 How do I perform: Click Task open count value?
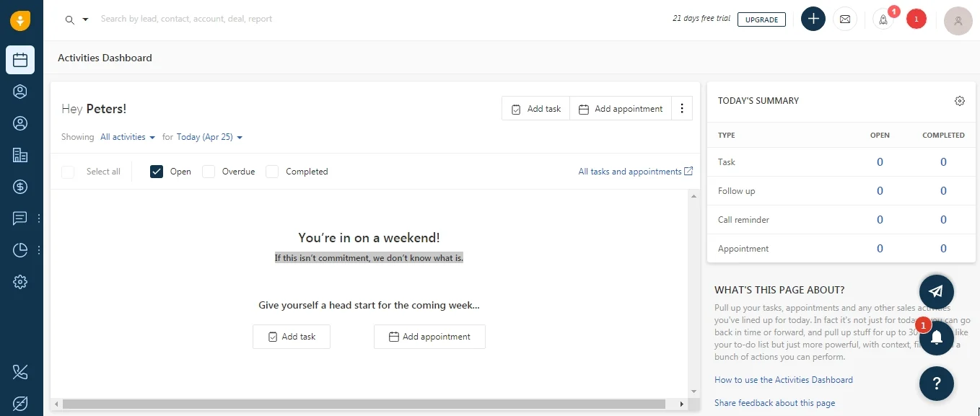tap(880, 162)
